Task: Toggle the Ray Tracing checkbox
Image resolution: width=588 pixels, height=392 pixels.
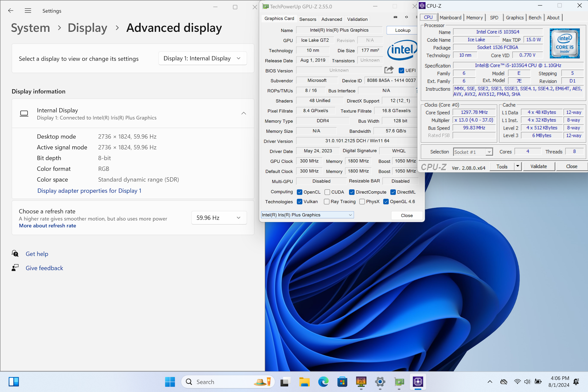Action: [327, 201]
